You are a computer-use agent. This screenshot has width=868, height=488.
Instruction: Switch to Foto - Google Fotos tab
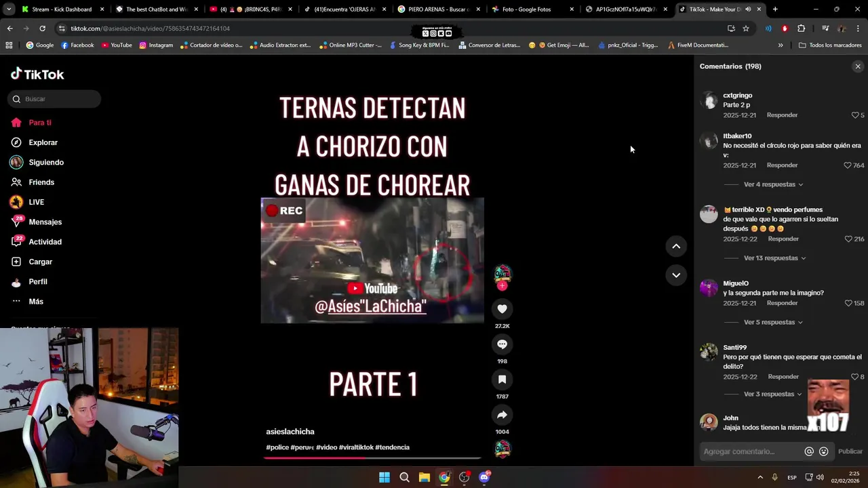coord(532,9)
